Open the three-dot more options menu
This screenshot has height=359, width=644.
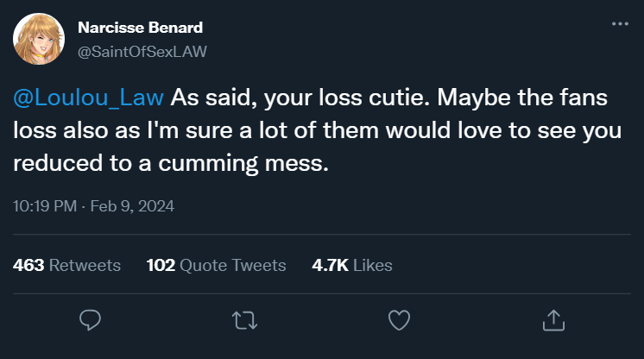point(620,24)
